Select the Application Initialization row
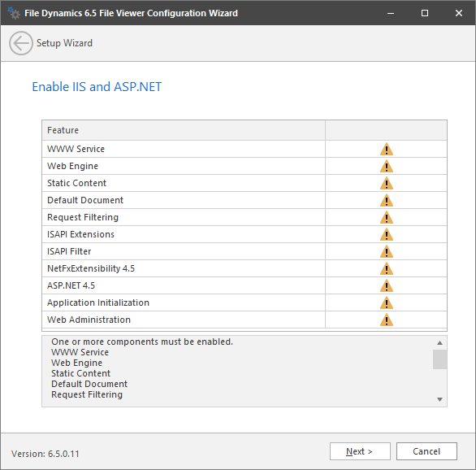476x470 pixels. [x=244, y=302]
